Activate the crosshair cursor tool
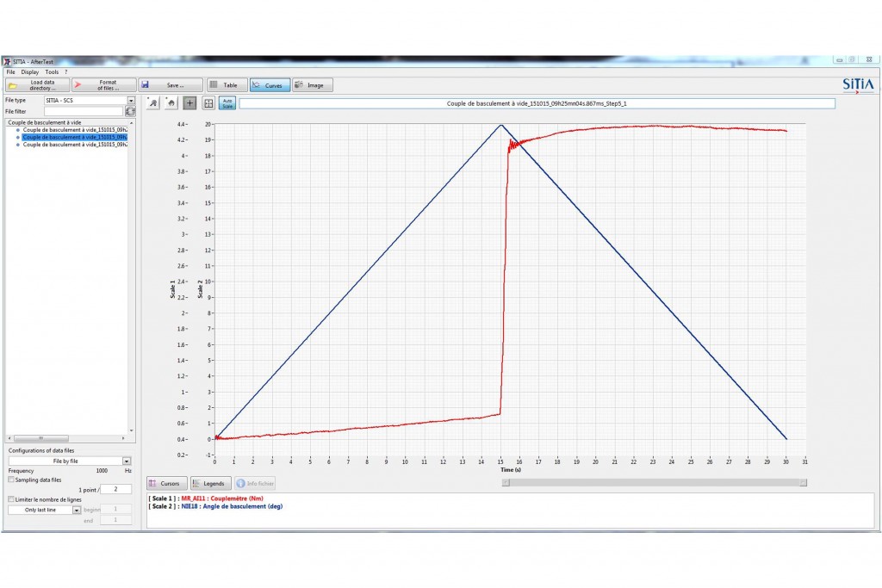The height and width of the screenshot is (588, 882). (189, 103)
